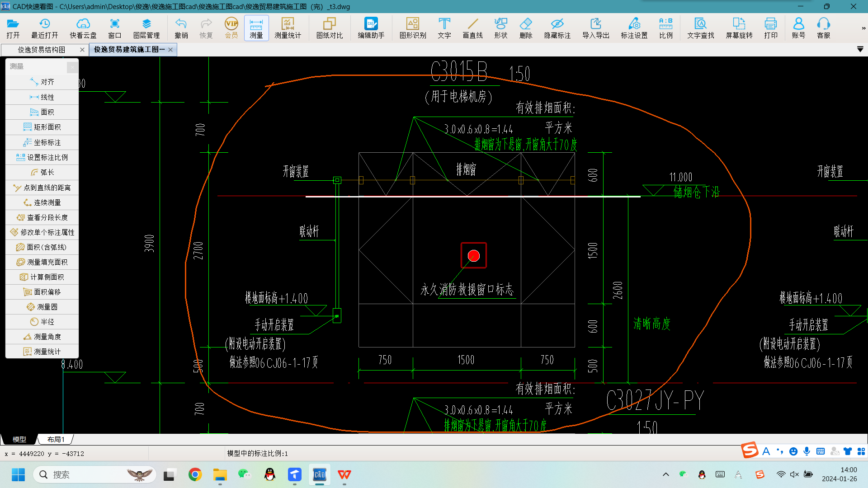Viewport: 868px width, 488px height.
Task: Open 标注设置 annotation settings
Action: point(634,28)
